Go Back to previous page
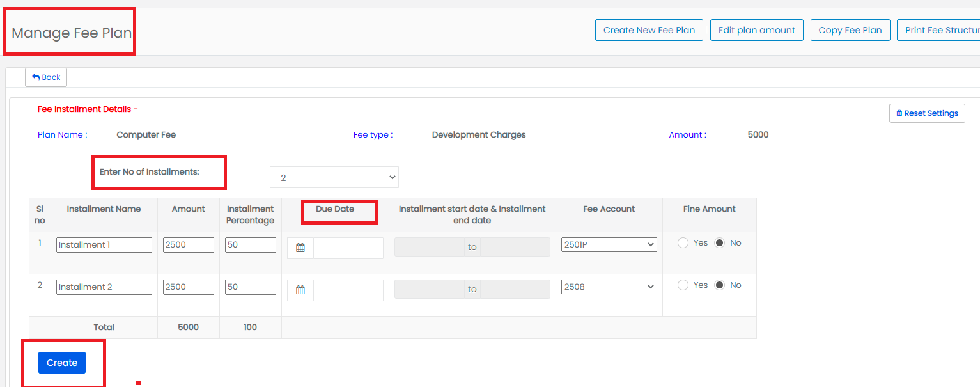This screenshot has height=387, width=980. pyautogui.click(x=46, y=77)
